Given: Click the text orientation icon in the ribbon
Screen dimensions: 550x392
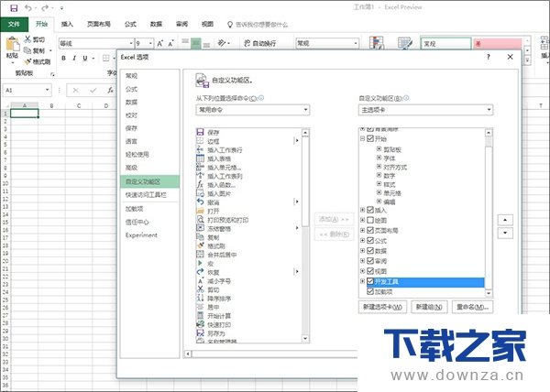Looking at the screenshot, I should [x=222, y=43].
